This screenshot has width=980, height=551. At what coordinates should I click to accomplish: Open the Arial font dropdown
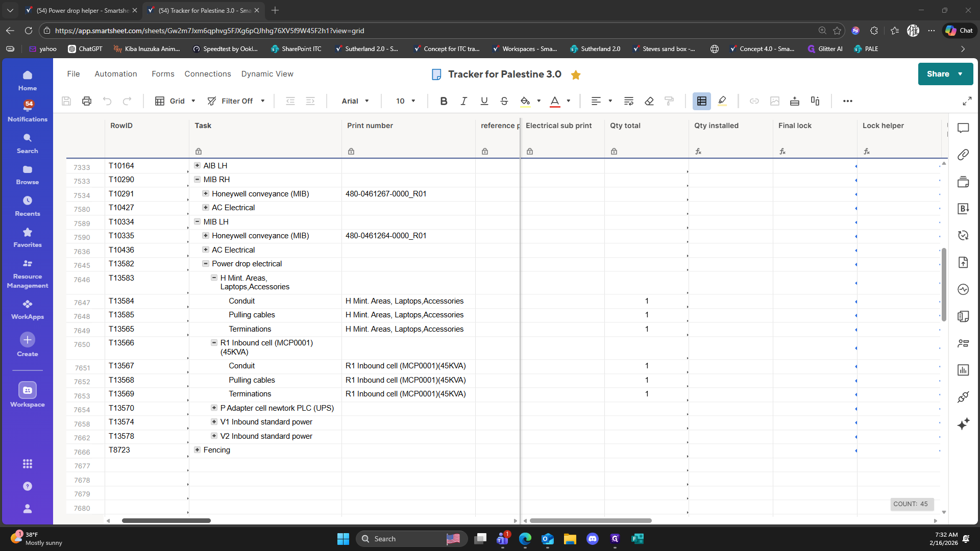(x=355, y=101)
